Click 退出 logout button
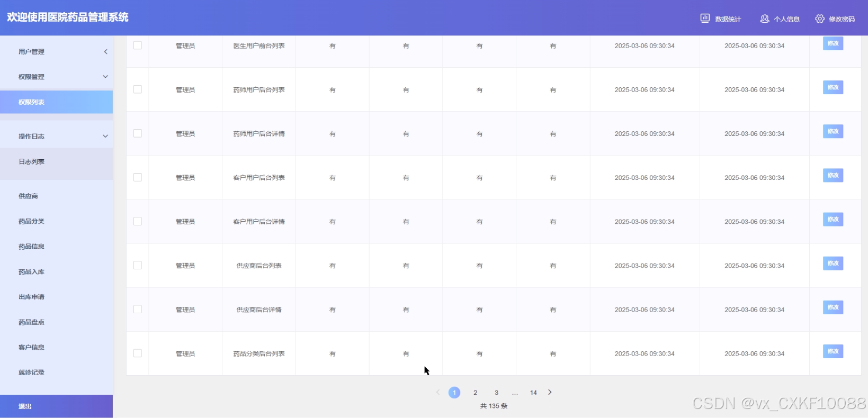 56,406
